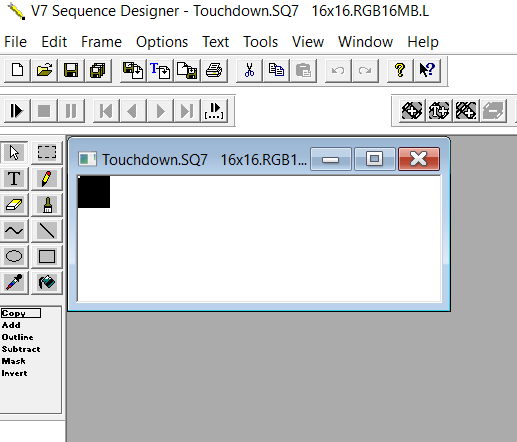The image size is (517, 442).
Task: Open the File menu
Action: click(15, 42)
